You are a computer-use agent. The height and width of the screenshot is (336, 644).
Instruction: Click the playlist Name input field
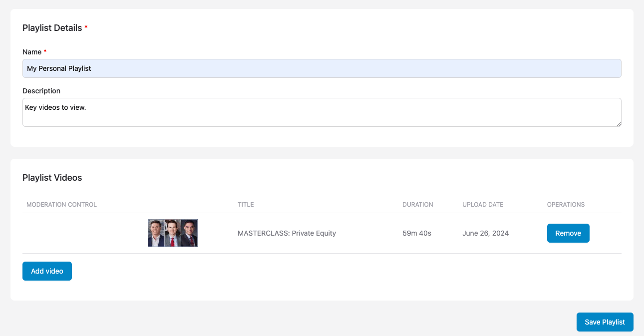coord(322,68)
